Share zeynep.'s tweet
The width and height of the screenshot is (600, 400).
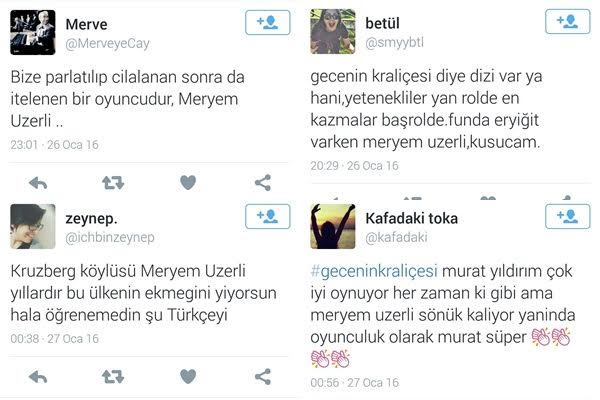(263, 377)
